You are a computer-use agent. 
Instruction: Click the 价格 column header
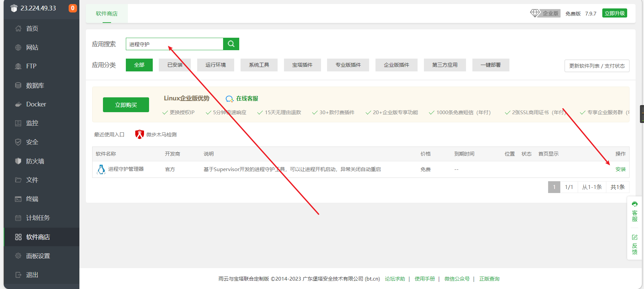tap(426, 154)
